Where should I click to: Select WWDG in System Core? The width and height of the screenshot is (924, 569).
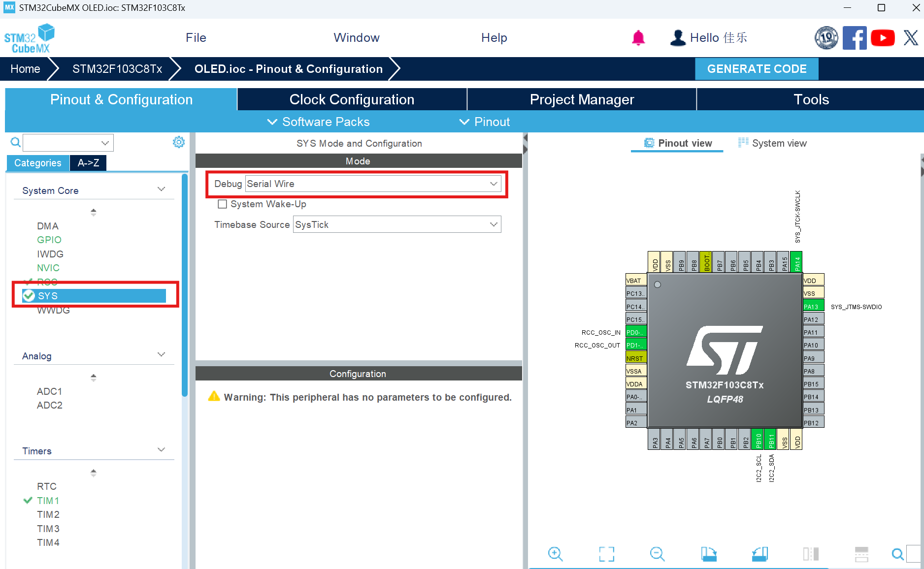pos(53,311)
